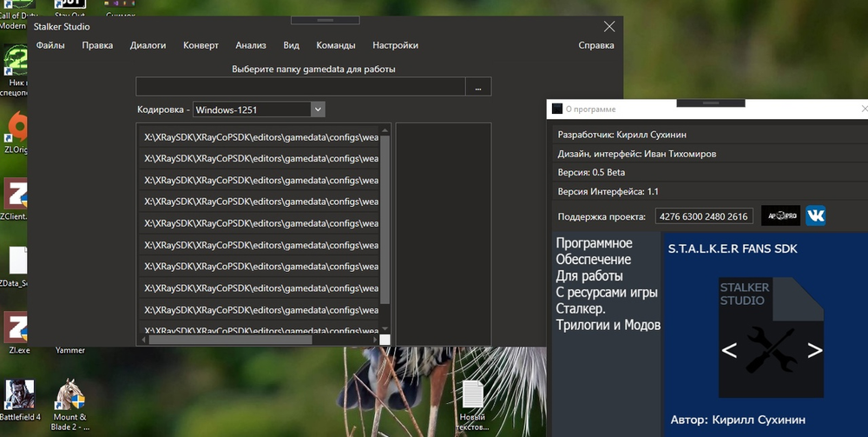Click the project support card number field
Screen dimensions: 868x437
(x=703, y=216)
